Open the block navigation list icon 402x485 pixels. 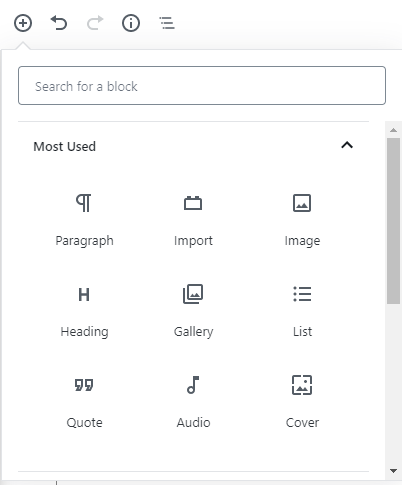(167, 23)
